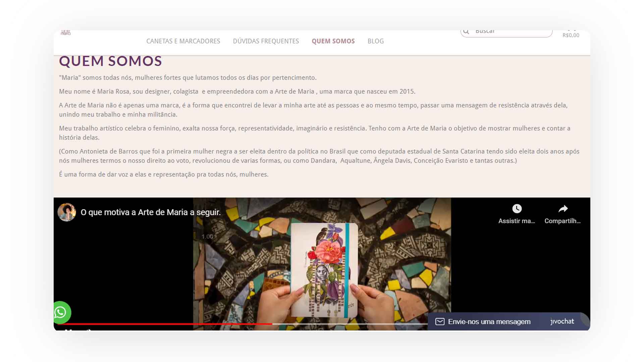Viewport: 644px width, 362px height.
Task: Click 'Envie-nos uma mensagem' chat button
Action: (x=489, y=321)
